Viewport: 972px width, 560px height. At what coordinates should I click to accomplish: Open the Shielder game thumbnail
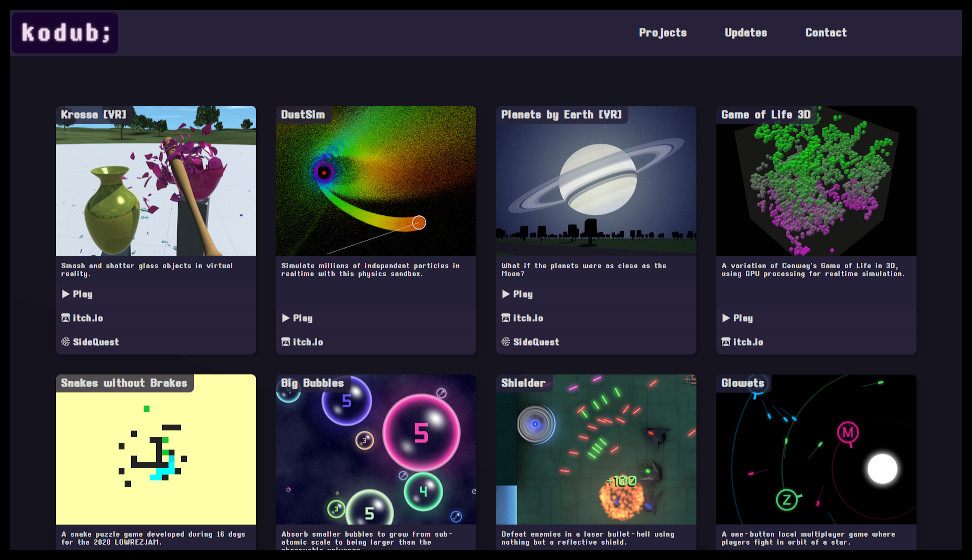point(596,450)
